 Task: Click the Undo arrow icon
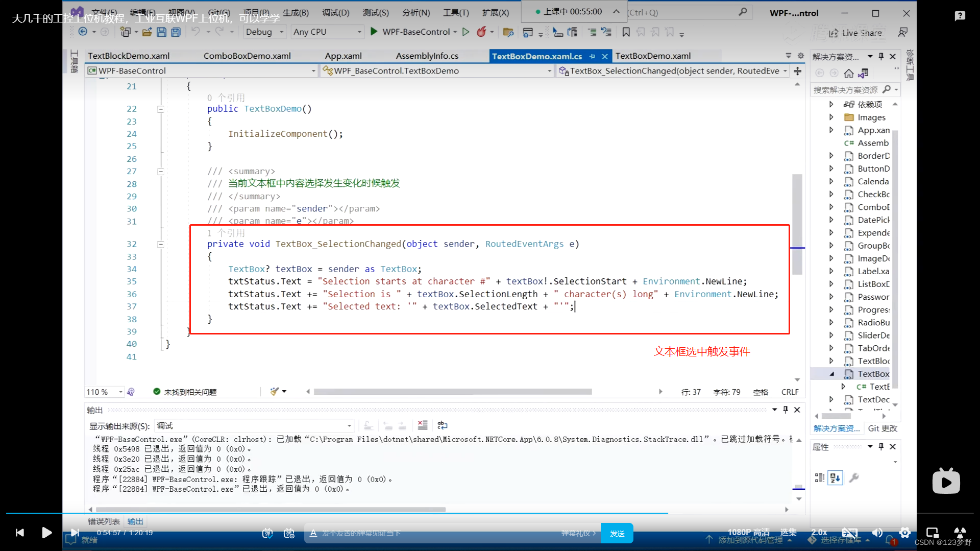(196, 32)
